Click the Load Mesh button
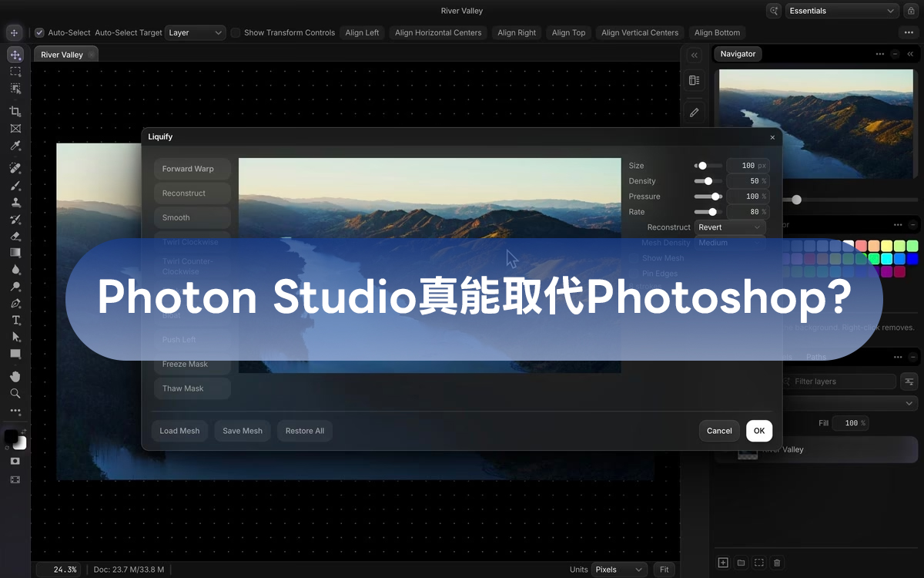Screen dimensions: 924x578 pos(179,431)
